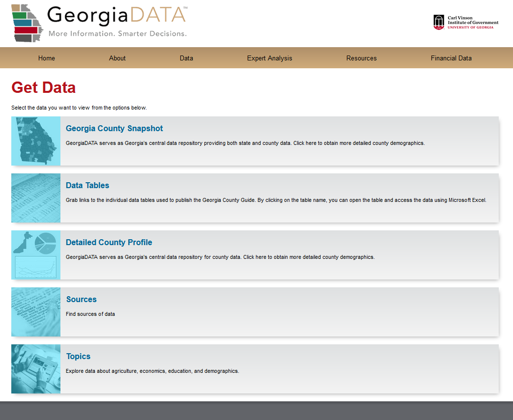
Task: Click the 'Find sources of data' text
Action: tap(90, 314)
